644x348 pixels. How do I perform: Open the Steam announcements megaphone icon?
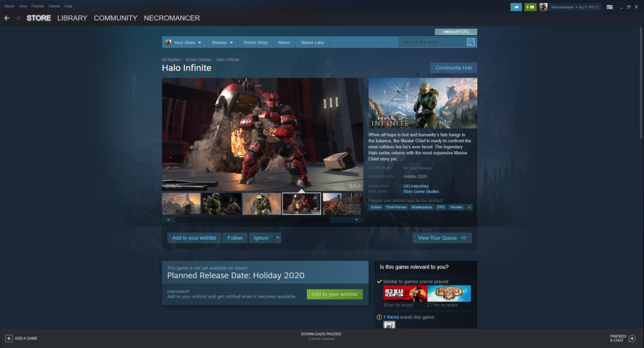(x=516, y=7)
